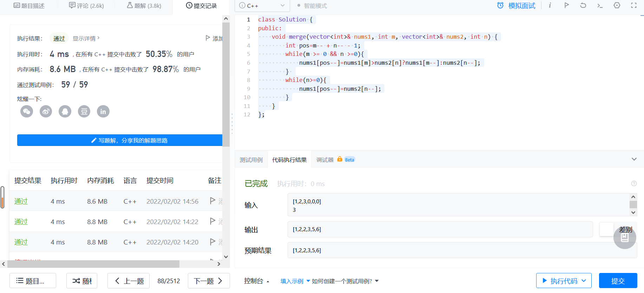
Task: Pick a random problem with the 随机 shuffle button
Action: pos(82,281)
